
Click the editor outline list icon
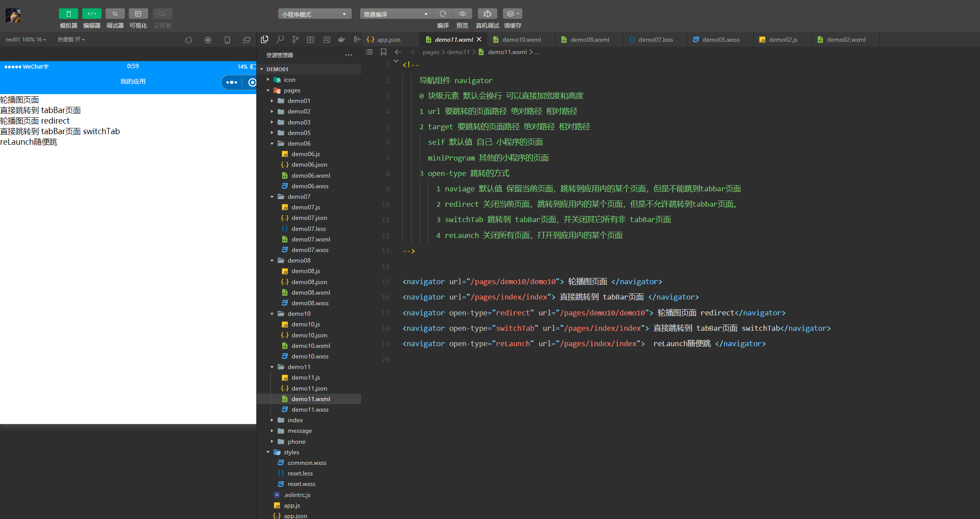pos(369,52)
